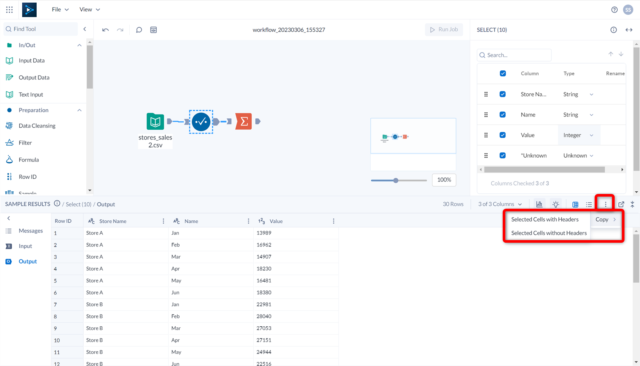Uncheck the Name column checkbox
The height and width of the screenshot is (366, 640).
[502, 115]
